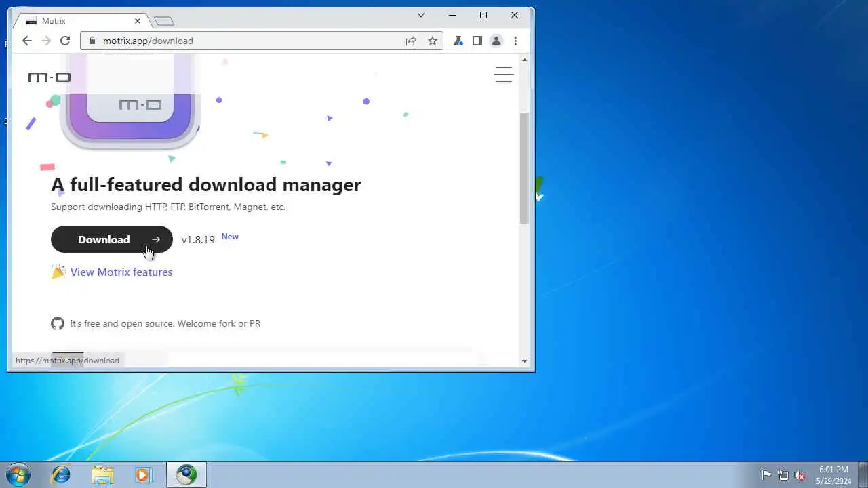Click the scrollbar down arrow

click(524, 361)
